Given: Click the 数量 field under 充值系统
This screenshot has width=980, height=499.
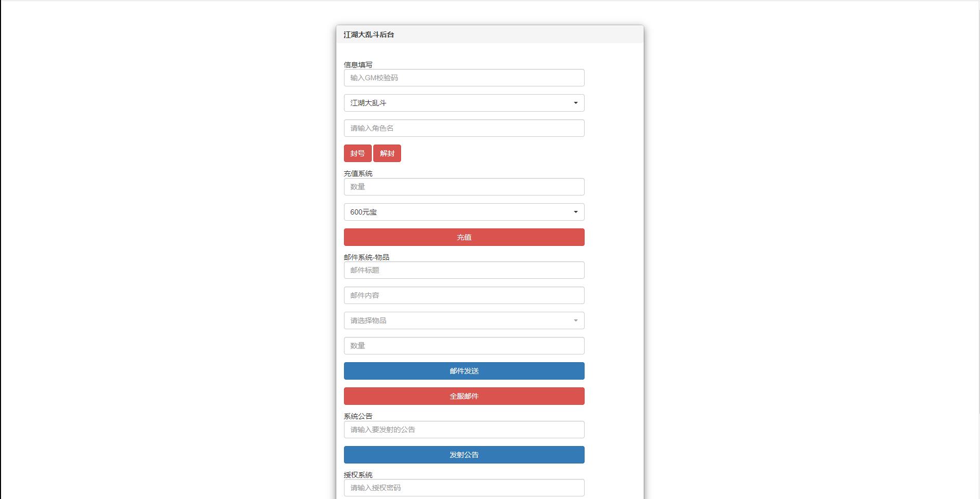Looking at the screenshot, I should [464, 187].
